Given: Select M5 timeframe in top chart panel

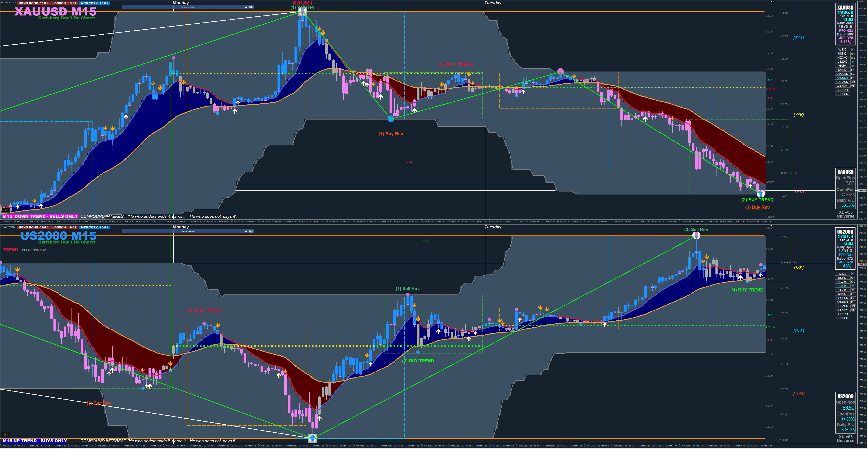Looking at the screenshot, I should pyautogui.click(x=853, y=58).
